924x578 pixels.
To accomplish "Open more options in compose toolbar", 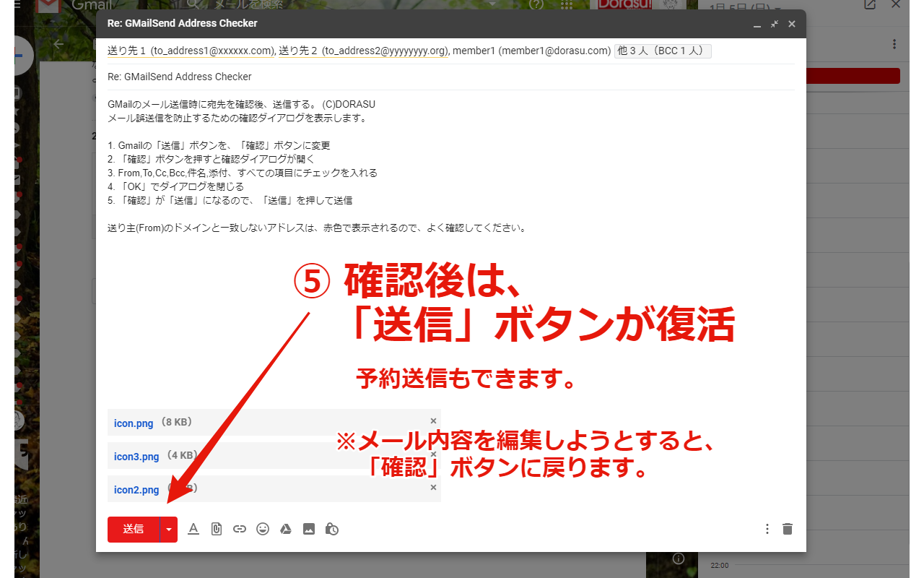I will [767, 529].
